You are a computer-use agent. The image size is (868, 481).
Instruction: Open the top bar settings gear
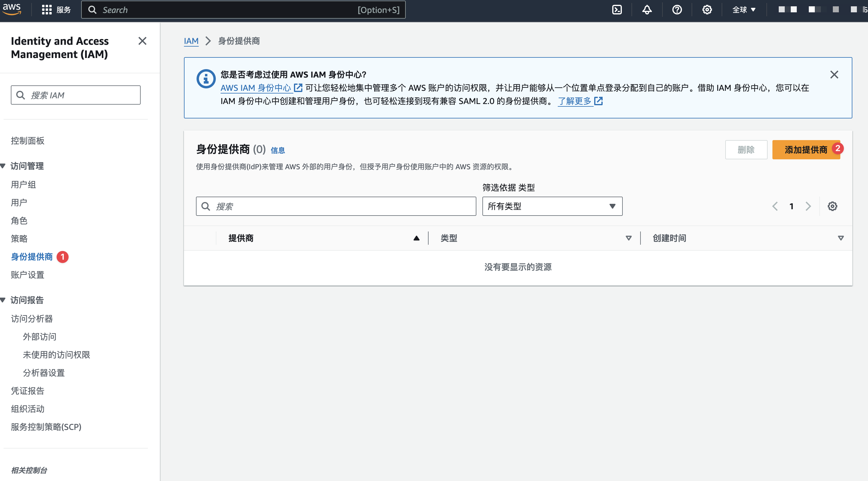[x=707, y=10]
